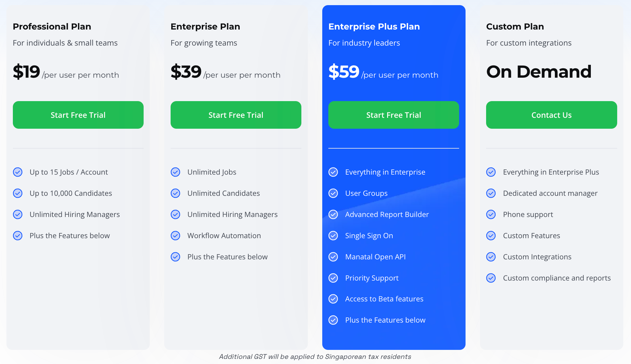
Task: Click Contact Us for the Custom Plan
Action: tap(551, 115)
